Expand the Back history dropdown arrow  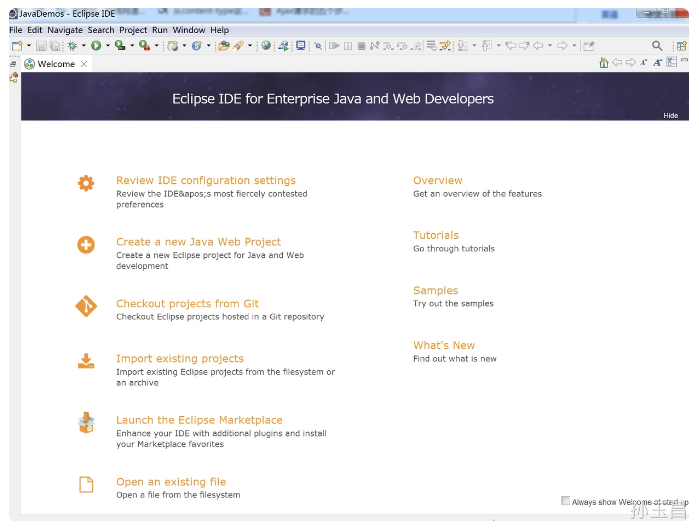pyautogui.click(x=550, y=45)
